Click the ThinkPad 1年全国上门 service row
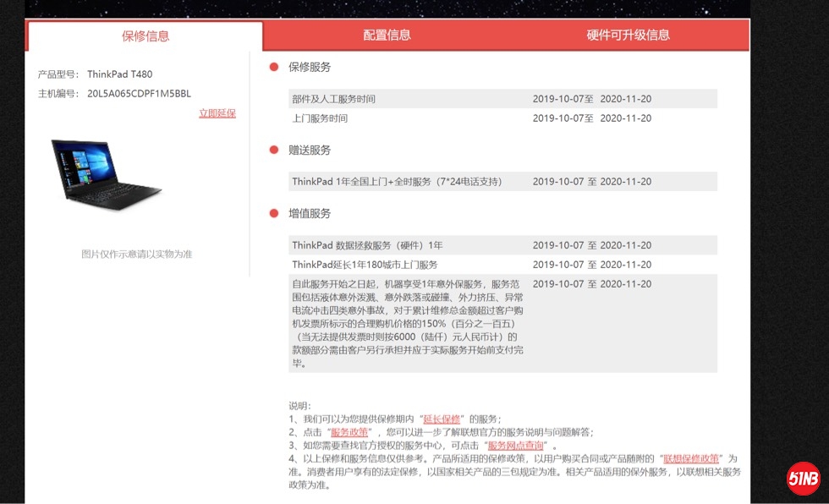The width and height of the screenshot is (829, 504). (502, 182)
